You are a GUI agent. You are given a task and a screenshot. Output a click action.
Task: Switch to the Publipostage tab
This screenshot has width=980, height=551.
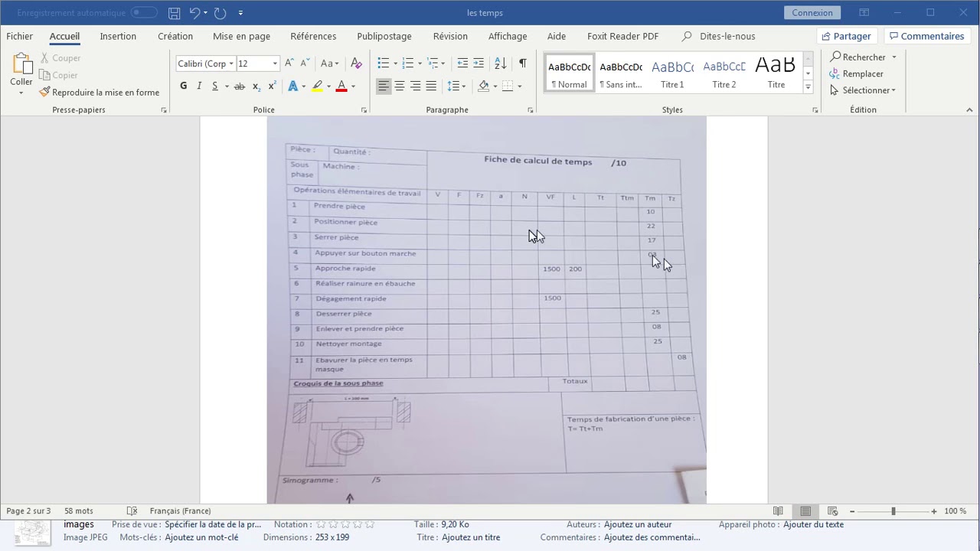tap(384, 36)
